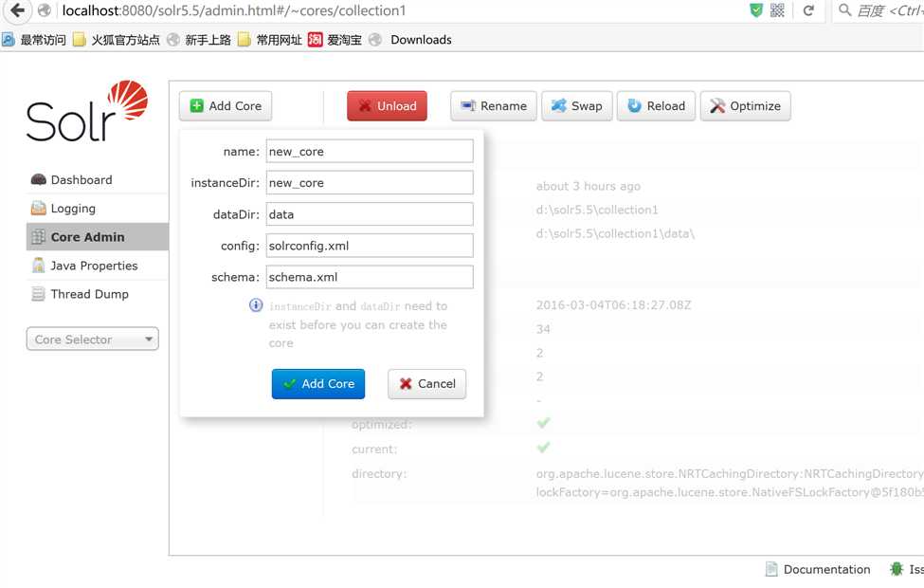Open the Dashboard menu item
This screenshot has height=588, width=924.
point(82,180)
